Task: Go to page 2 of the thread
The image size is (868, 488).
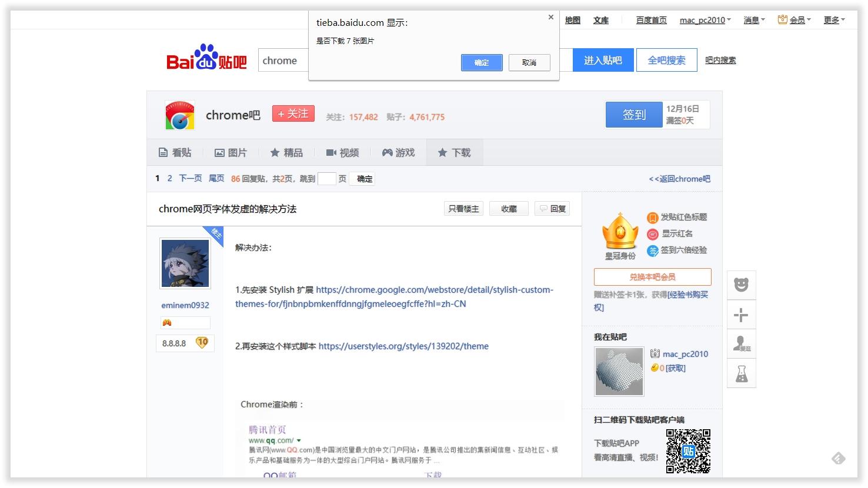Action: tap(169, 178)
